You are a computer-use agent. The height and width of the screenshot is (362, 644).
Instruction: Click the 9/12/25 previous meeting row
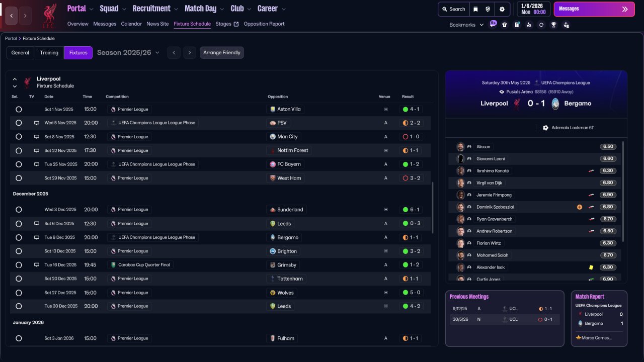(505, 309)
